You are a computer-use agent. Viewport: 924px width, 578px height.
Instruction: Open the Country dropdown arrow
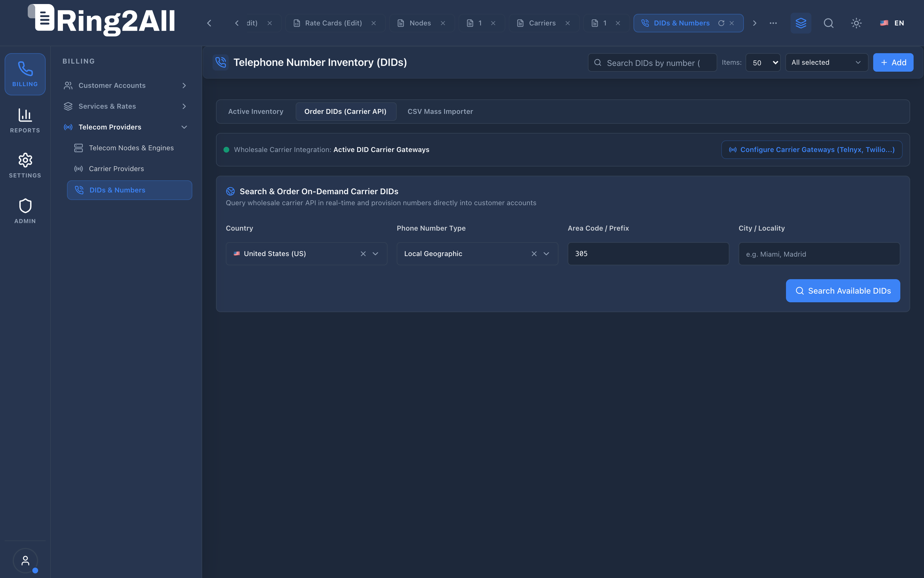(x=376, y=254)
